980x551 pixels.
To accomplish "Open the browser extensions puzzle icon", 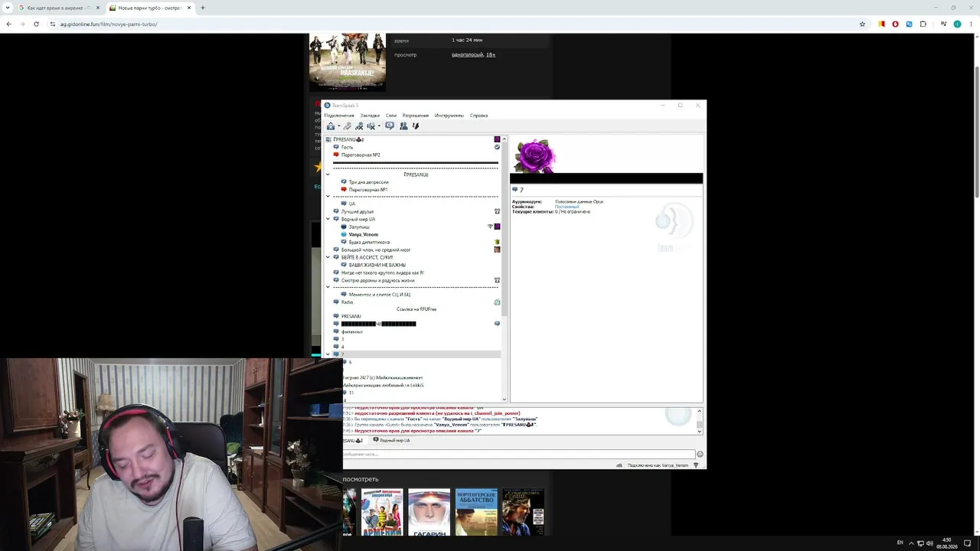I will click(x=923, y=24).
